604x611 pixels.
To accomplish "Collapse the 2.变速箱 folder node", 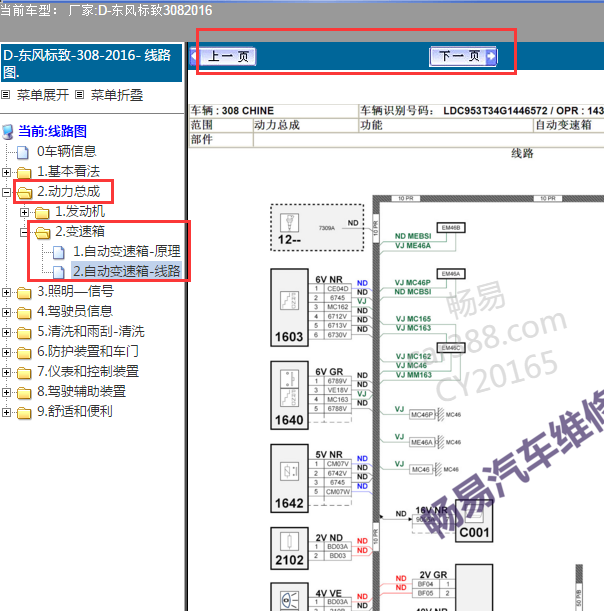I will [24, 232].
